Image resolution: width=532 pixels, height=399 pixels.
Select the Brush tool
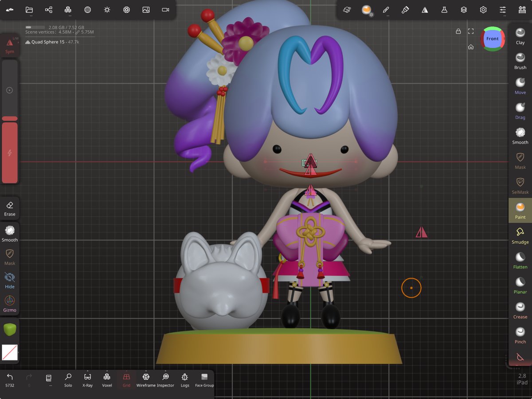520,61
